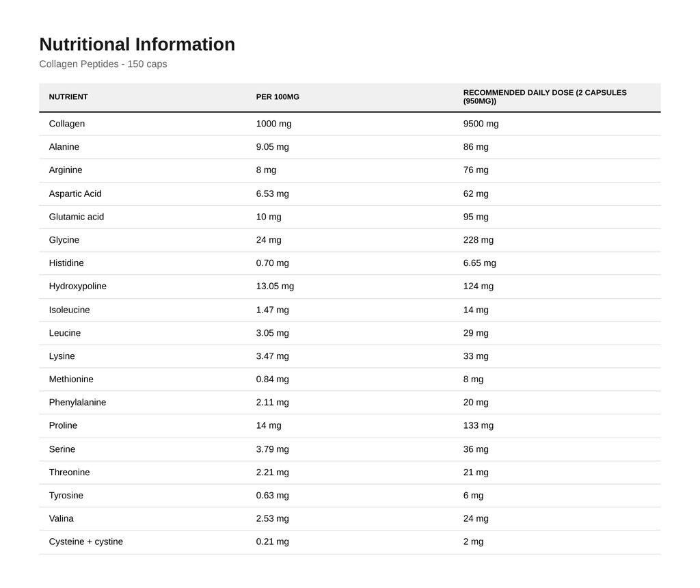The width and height of the screenshot is (700, 588).
Task: Select the Glycine 228 mg daily dose
Action: tap(479, 240)
